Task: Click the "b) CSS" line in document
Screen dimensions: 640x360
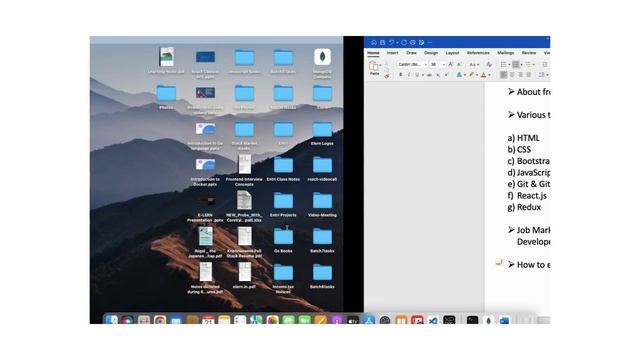Action: 519,149
